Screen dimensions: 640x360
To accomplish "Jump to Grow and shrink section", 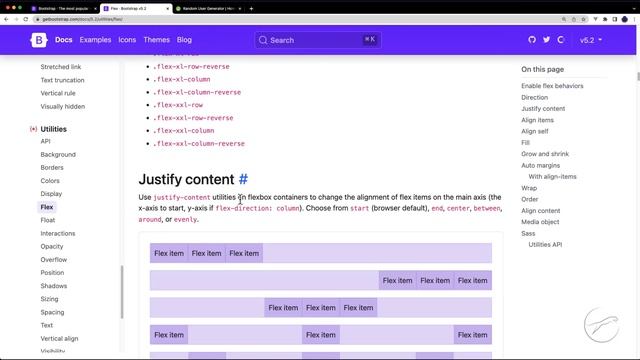I will pyautogui.click(x=545, y=154).
